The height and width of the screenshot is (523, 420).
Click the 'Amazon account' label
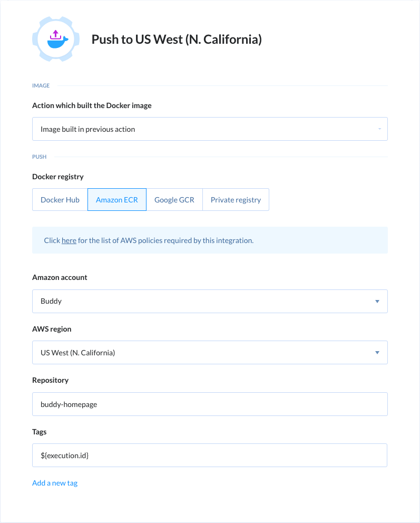click(60, 277)
